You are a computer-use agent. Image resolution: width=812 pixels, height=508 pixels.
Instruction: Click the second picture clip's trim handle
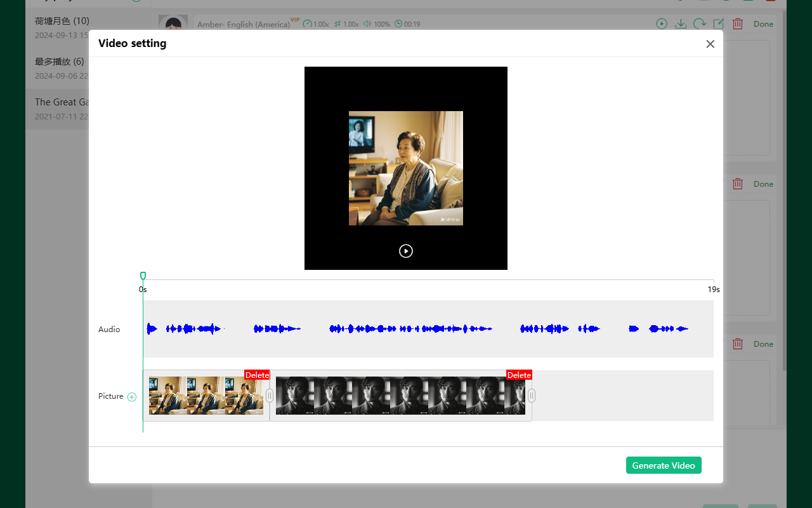tap(531, 395)
